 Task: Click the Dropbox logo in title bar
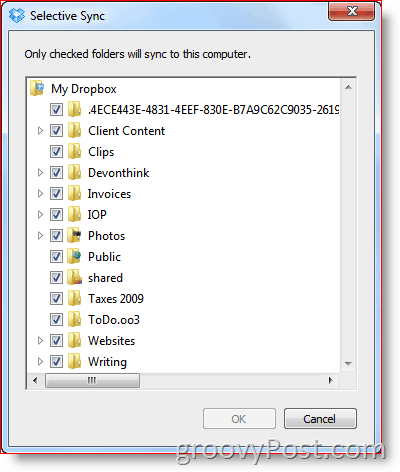[17, 15]
